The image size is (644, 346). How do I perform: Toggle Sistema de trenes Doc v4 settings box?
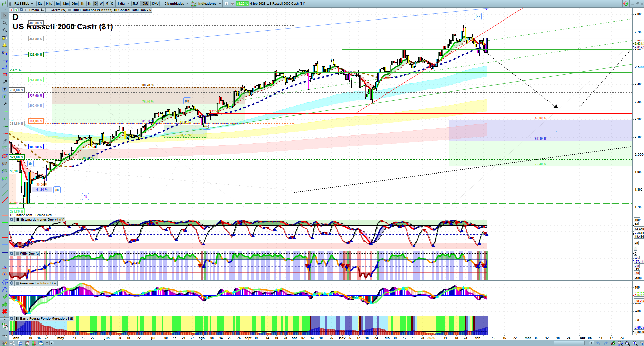[17, 220]
